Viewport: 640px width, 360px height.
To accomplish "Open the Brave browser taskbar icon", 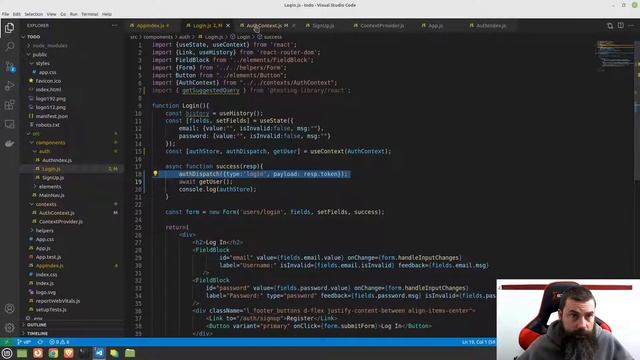I will 69,353.
